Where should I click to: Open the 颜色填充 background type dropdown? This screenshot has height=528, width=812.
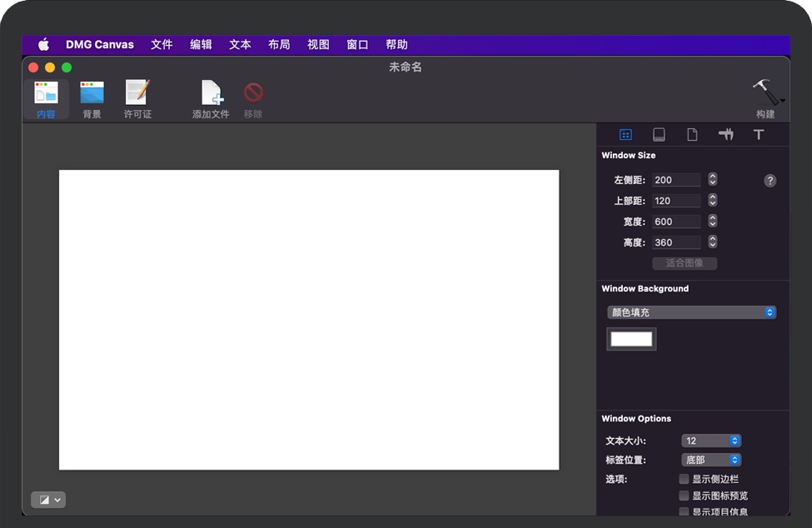[x=691, y=312]
